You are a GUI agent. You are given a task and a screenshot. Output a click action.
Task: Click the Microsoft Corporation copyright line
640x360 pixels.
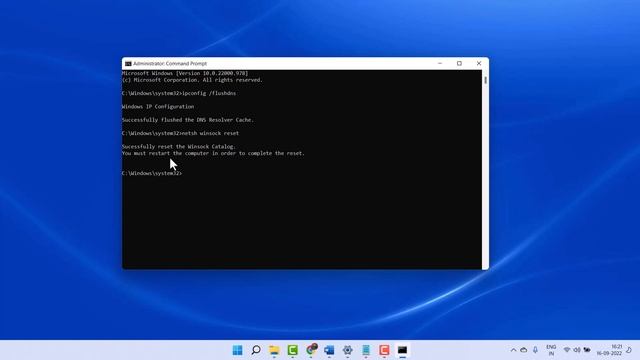192,80
